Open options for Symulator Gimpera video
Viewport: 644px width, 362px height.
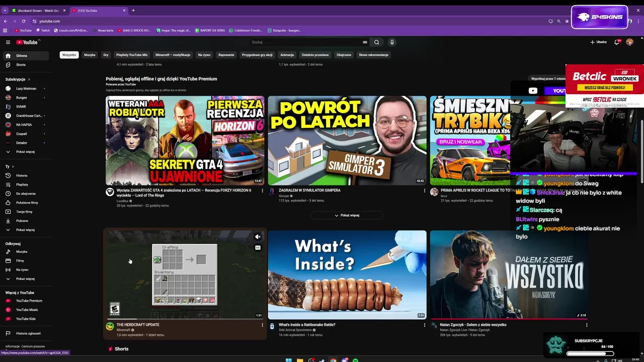click(424, 191)
